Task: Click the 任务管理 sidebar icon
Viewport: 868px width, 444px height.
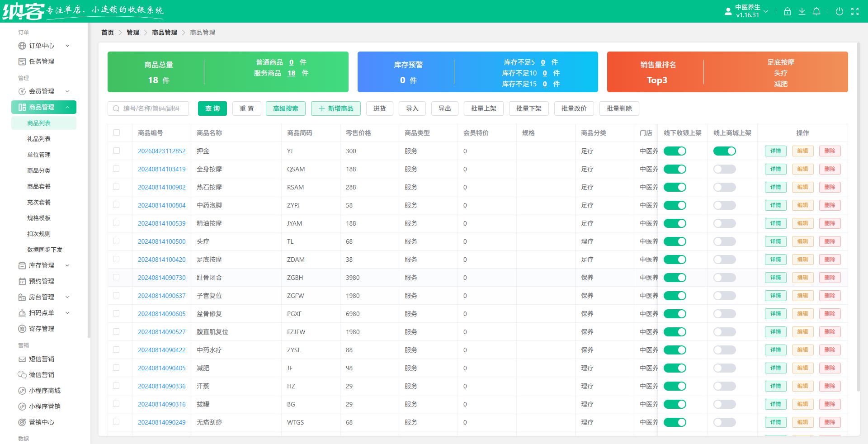Action: point(22,61)
